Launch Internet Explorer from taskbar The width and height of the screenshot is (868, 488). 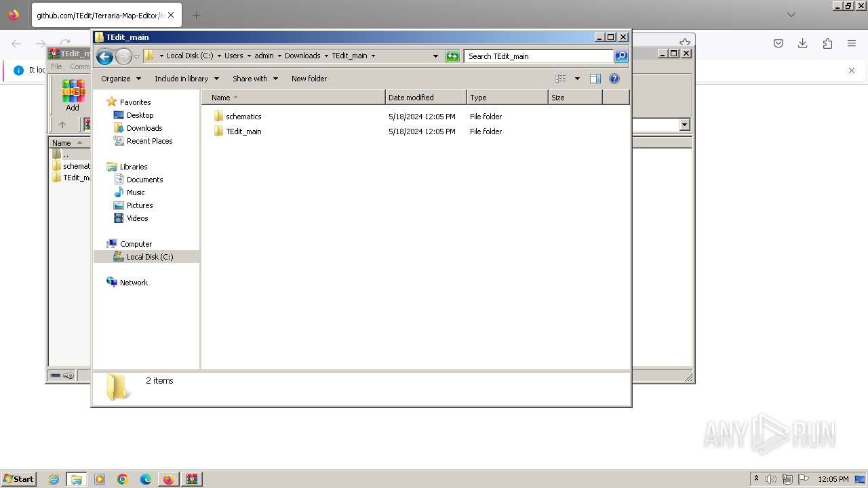pos(54,479)
